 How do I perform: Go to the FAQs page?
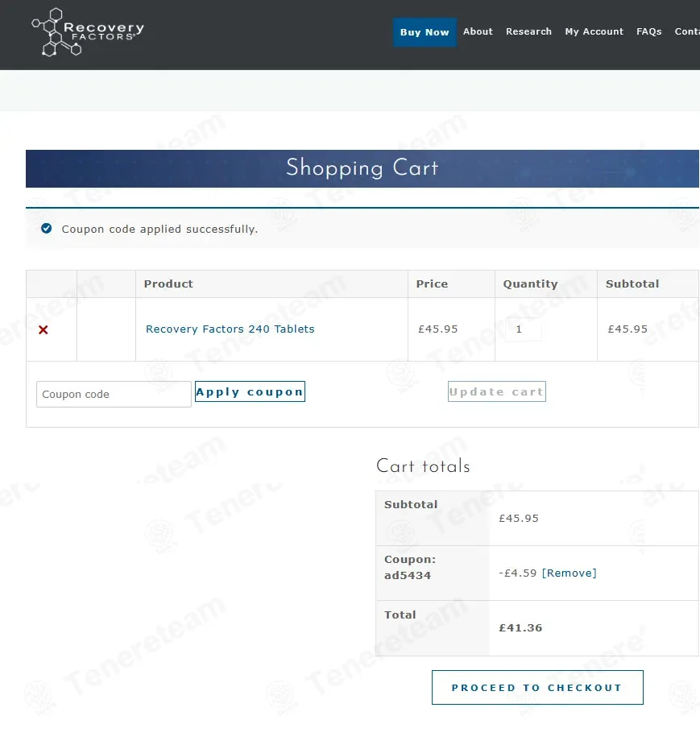click(648, 31)
